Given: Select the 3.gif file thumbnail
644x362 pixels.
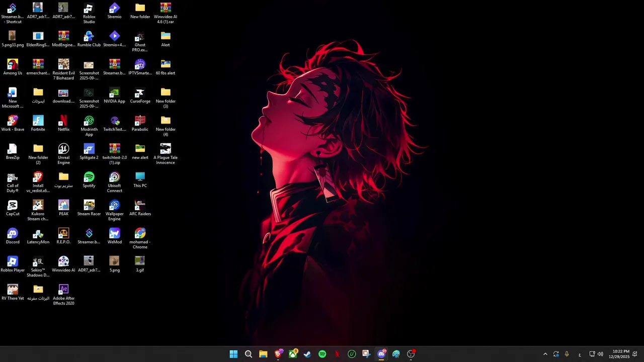Looking at the screenshot, I should pos(140,264).
